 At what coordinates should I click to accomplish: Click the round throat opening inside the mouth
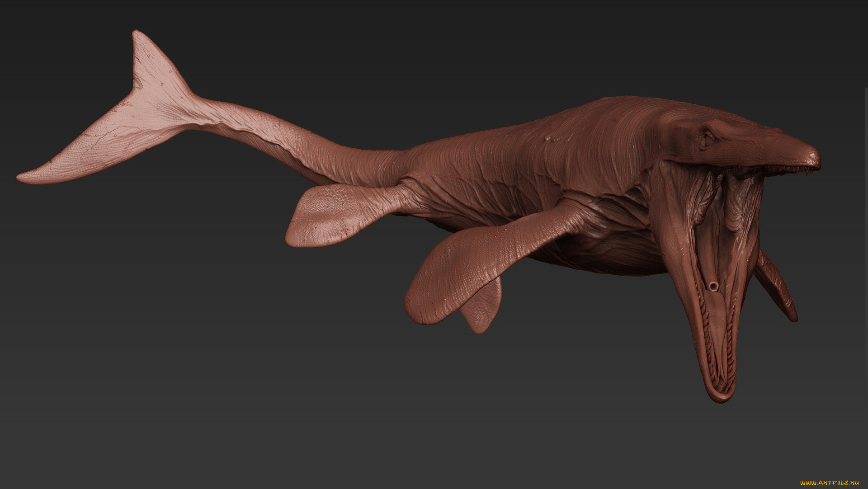click(x=713, y=286)
